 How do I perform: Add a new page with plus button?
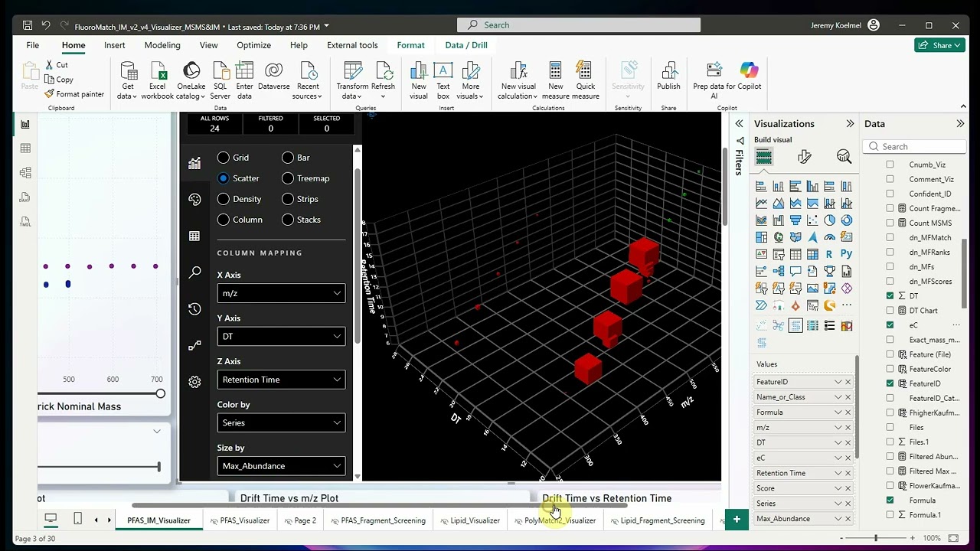[737, 520]
